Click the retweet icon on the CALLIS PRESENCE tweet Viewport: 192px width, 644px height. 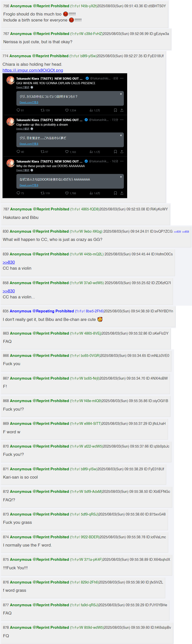pyautogui.click(x=43, y=110)
